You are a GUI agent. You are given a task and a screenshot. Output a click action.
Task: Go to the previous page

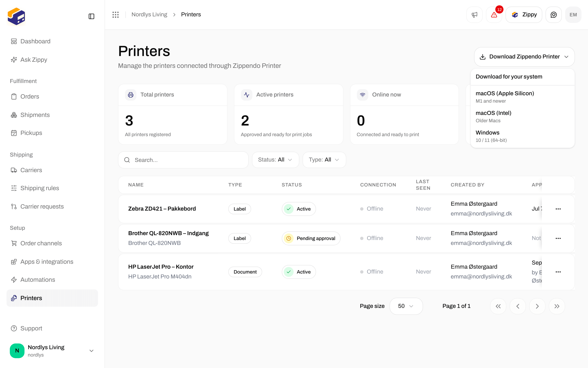coord(518,306)
